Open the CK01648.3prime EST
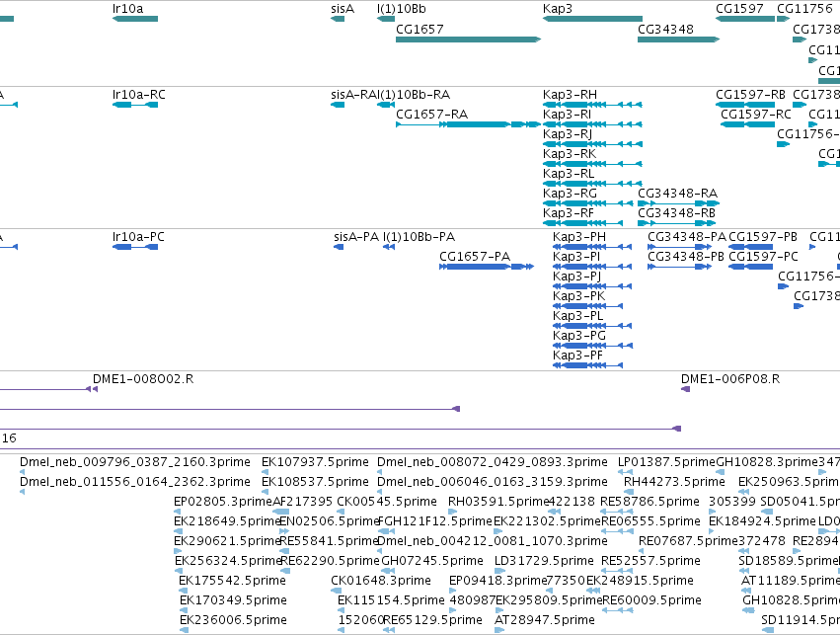The height and width of the screenshot is (635, 840). point(336,591)
